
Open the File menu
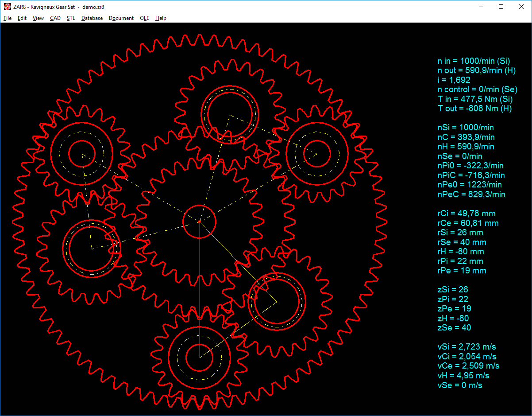(8, 18)
